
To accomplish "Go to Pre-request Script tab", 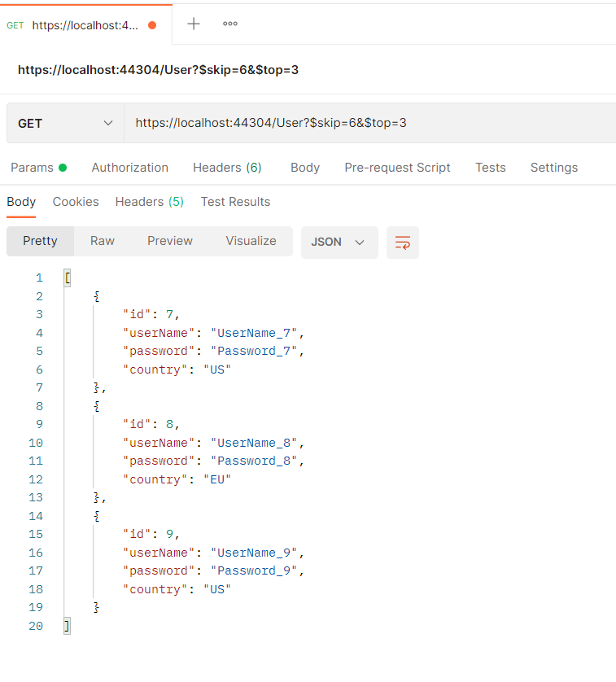I will point(397,168).
